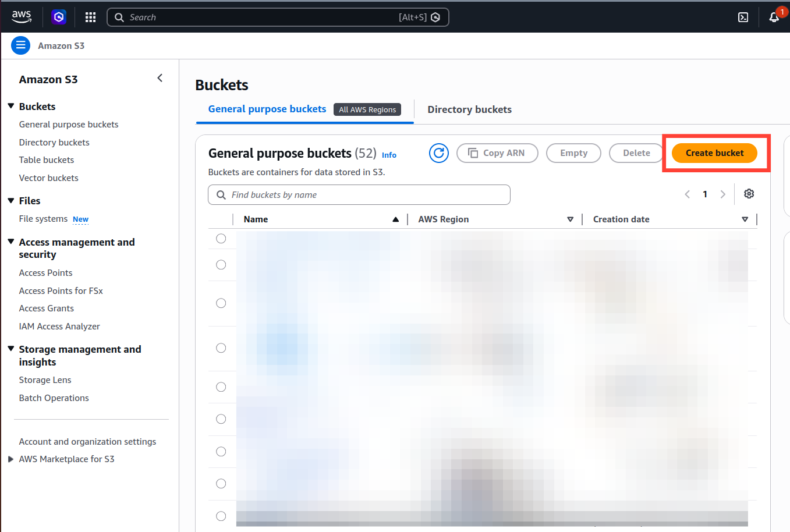
Task: Launch the CloudShell terminal icon
Action: coord(743,17)
